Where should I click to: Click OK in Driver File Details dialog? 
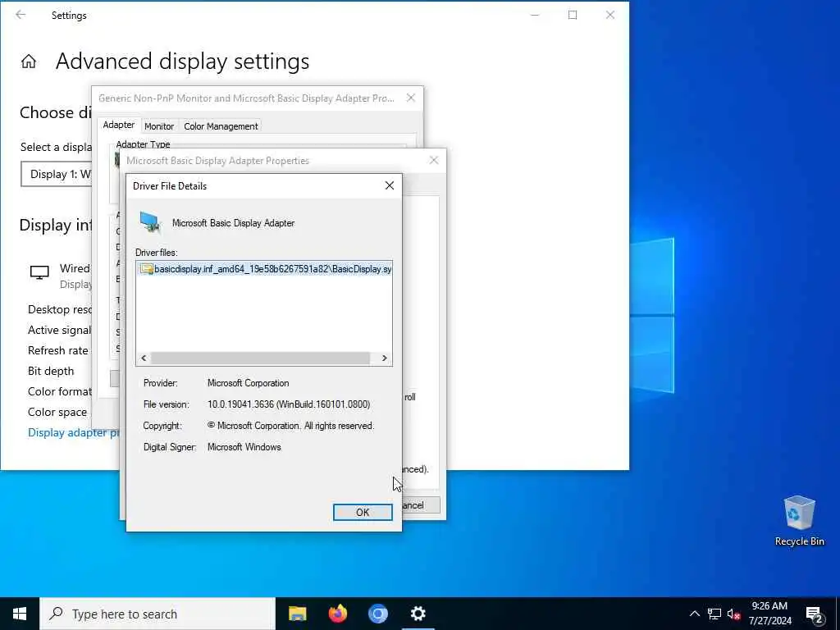click(362, 512)
